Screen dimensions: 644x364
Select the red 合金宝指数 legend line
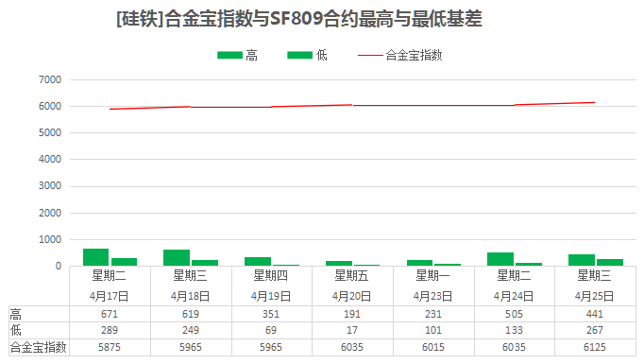click(x=370, y=55)
